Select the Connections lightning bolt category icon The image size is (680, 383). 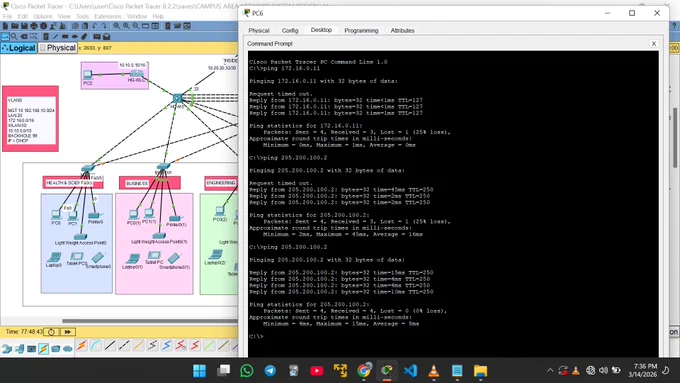tap(43, 349)
